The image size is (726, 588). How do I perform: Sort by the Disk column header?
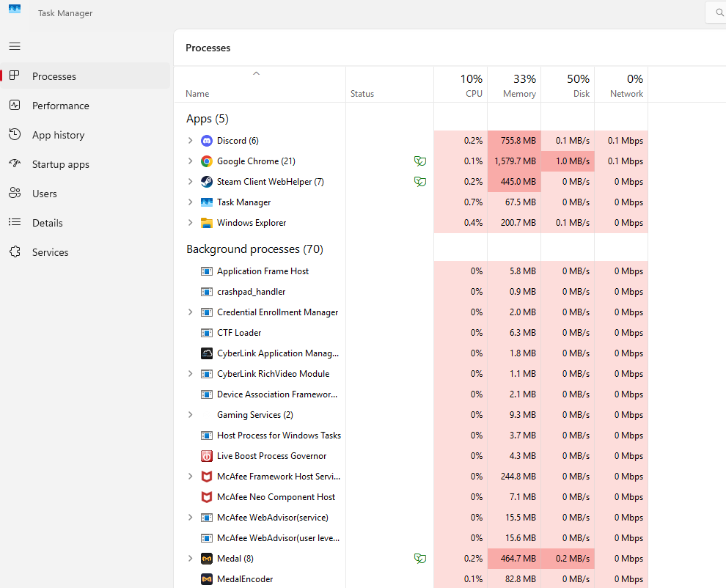(x=568, y=84)
